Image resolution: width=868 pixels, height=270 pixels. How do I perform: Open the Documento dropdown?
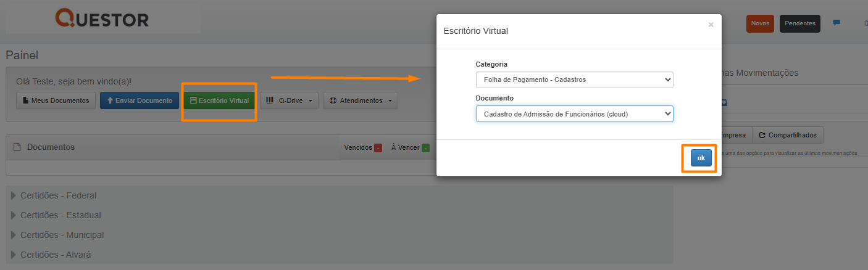[x=574, y=114]
